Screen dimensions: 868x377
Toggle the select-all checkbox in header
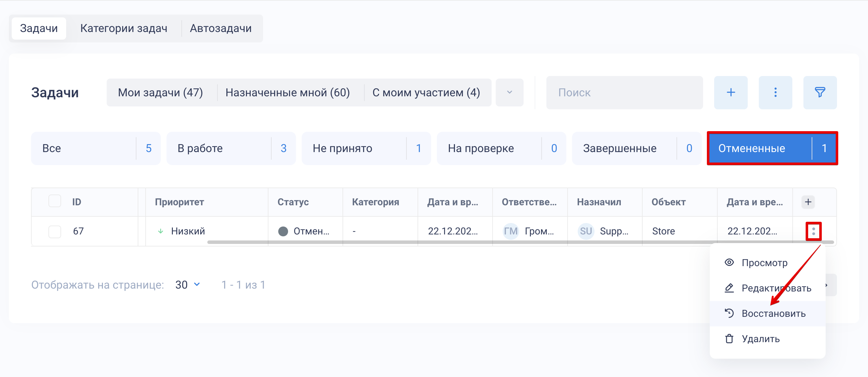point(54,201)
